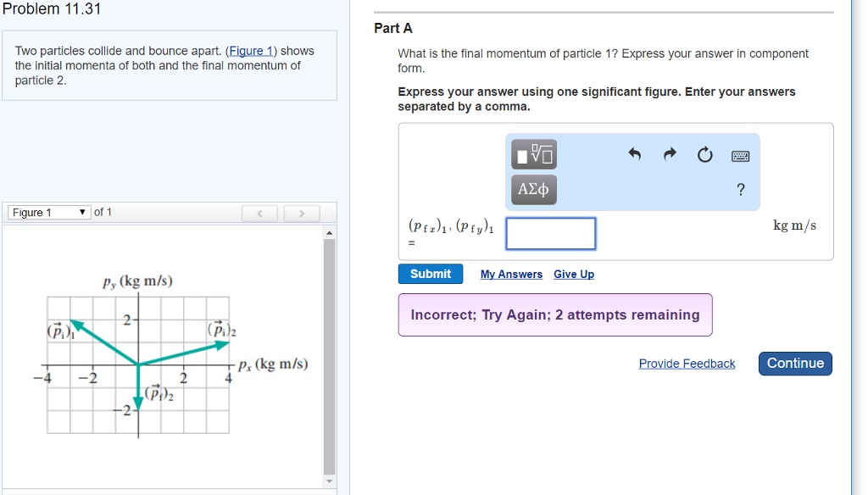
Task: Open Figure 1 from the problem text
Action: pyautogui.click(x=251, y=51)
